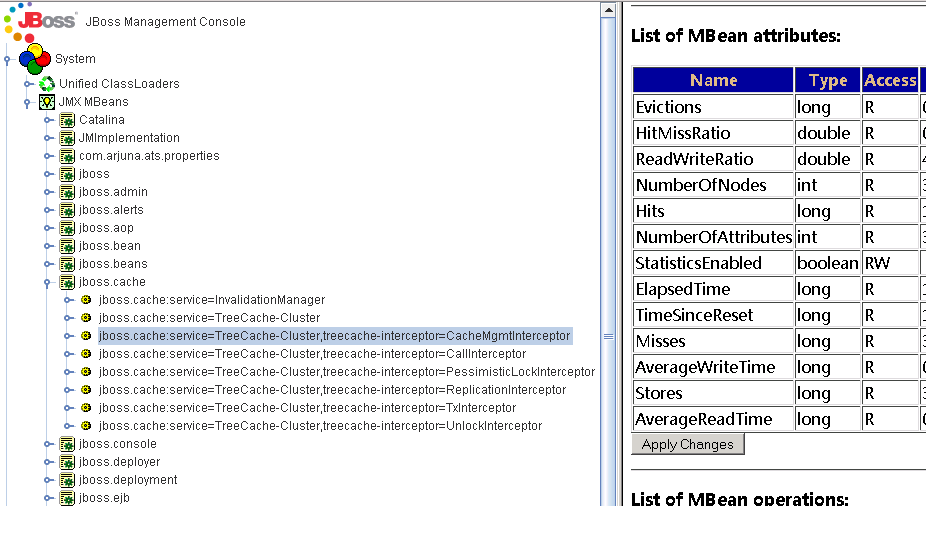Open the TreeCache-Cluster service MBean
926x540 pixels.
tap(210, 318)
